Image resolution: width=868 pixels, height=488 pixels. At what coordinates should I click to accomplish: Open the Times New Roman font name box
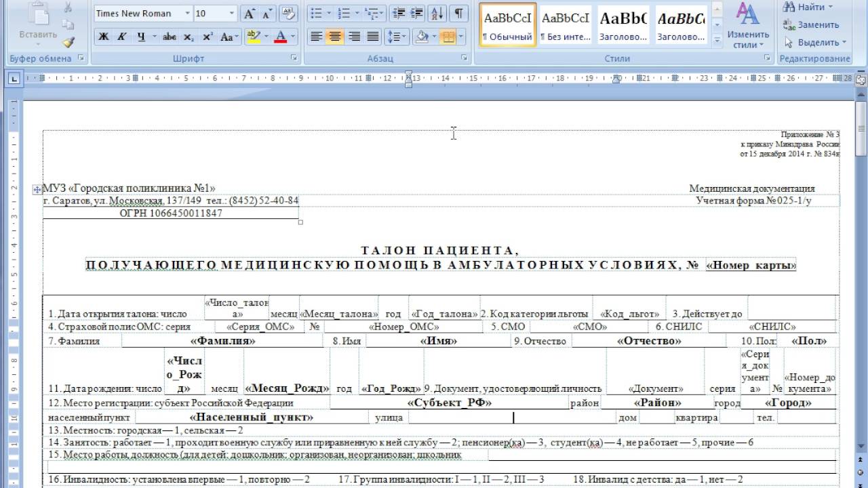tap(142, 14)
